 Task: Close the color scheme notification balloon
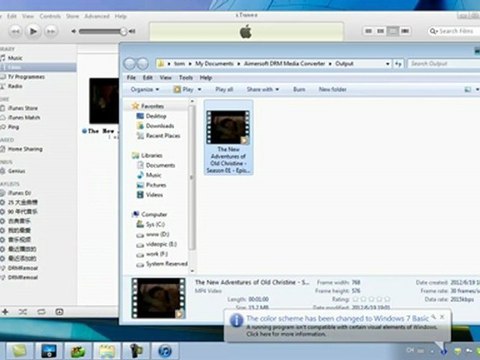pyautogui.click(x=442, y=317)
